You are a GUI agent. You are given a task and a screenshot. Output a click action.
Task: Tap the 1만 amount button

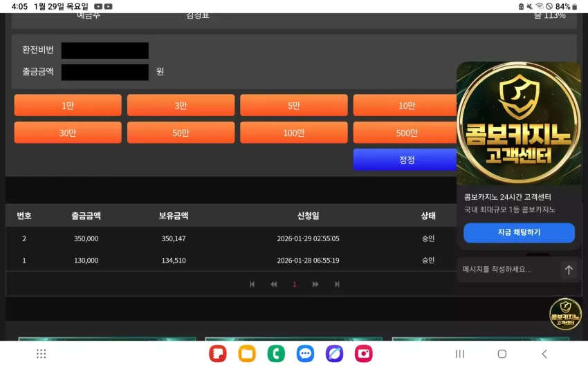(68, 105)
